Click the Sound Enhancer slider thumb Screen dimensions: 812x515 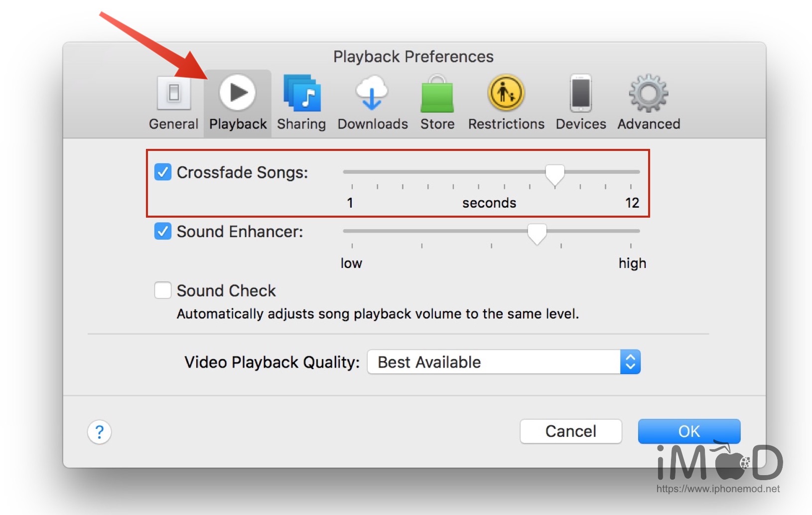pyautogui.click(x=537, y=234)
